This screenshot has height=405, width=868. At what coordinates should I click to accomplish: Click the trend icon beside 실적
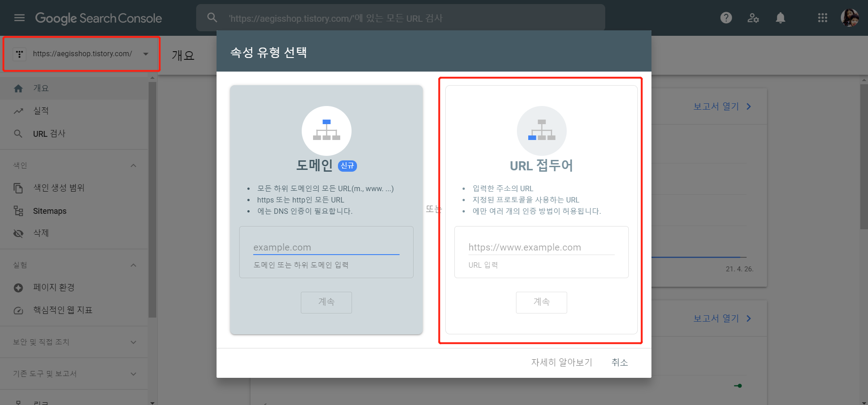[18, 111]
